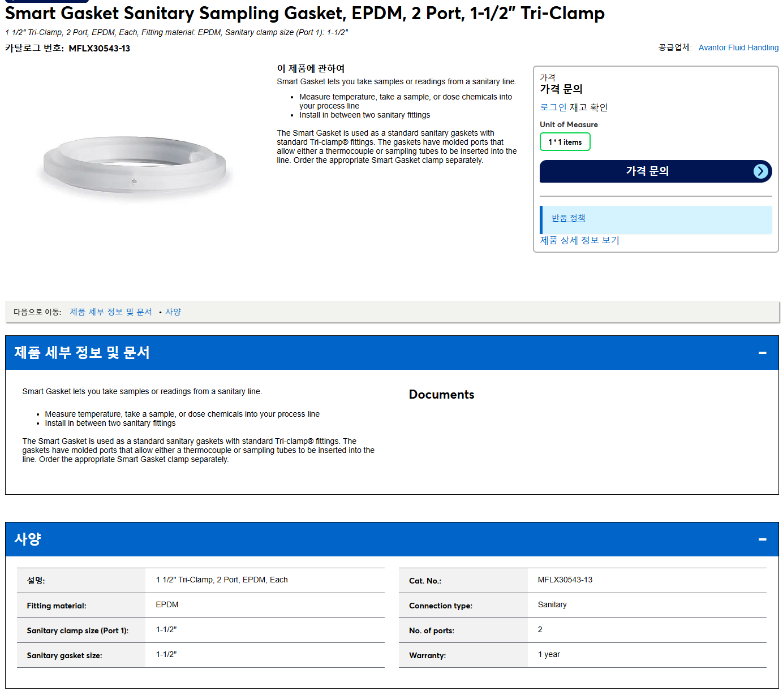Screen dimensions: 783x700
Task: Click the Connection type label cell
Action: tap(463, 606)
